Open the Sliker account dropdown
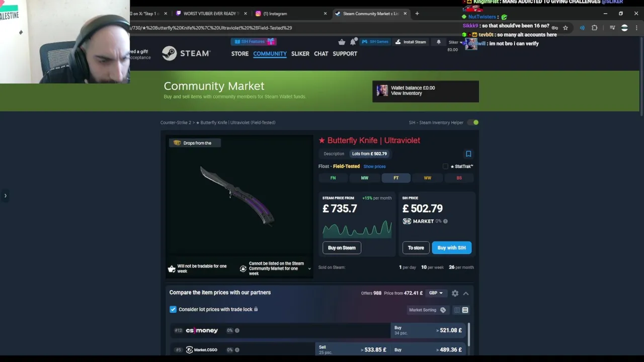This screenshot has height=362, width=644. click(x=454, y=42)
